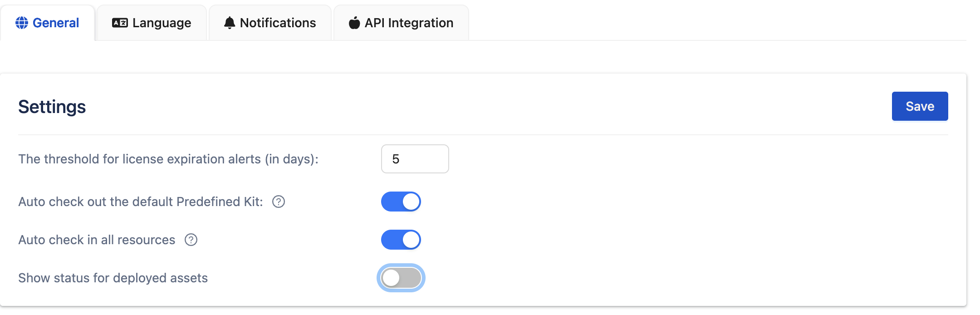The width and height of the screenshot is (980, 315).
Task: Open the Notifications tab
Action: 278,23
